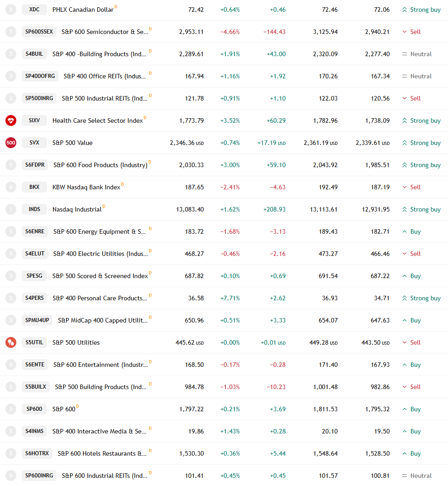The width and height of the screenshot is (448, 486).
Task: Open the SP400OFRG ticker badge
Action: coord(40,76)
